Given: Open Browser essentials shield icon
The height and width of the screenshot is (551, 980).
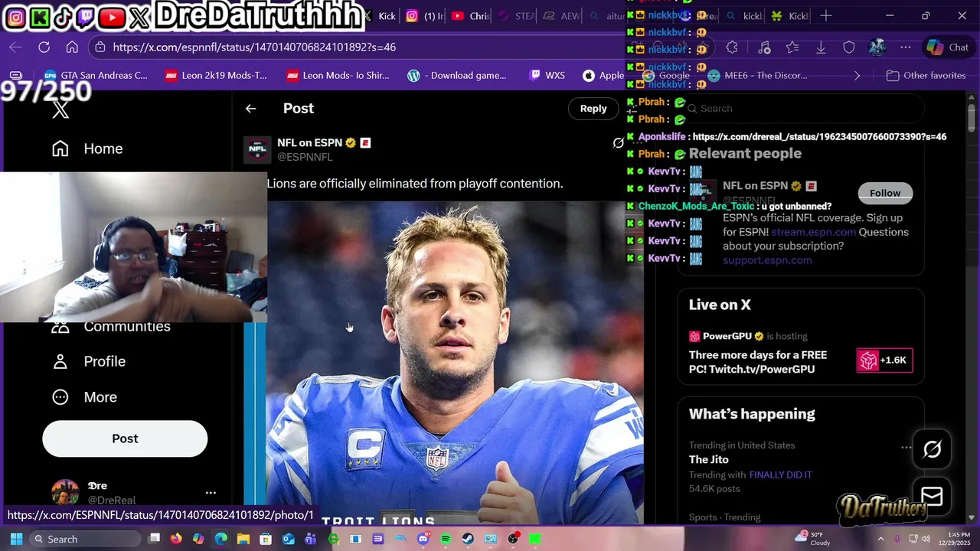Looking at the screenshot, I should point(849,47).
